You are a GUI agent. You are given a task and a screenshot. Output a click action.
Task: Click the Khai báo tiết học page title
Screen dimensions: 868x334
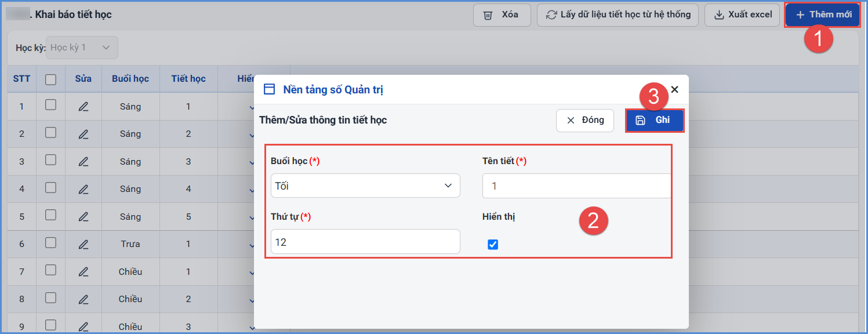[73, 14]
